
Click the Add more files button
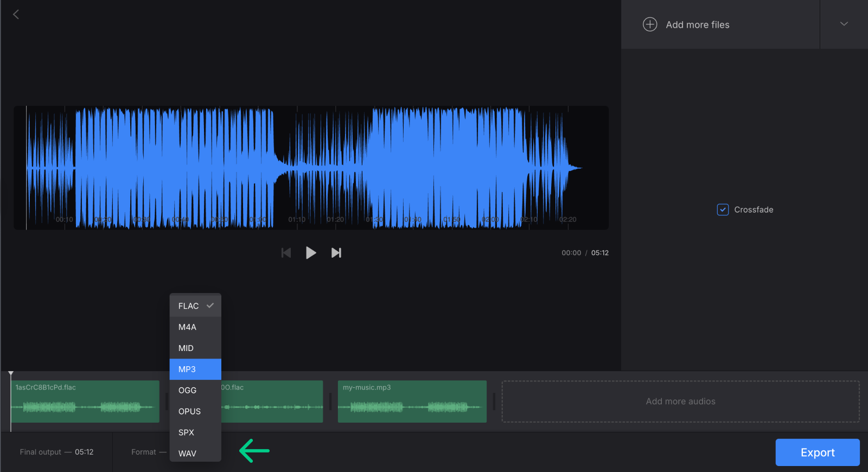(720, 24)
